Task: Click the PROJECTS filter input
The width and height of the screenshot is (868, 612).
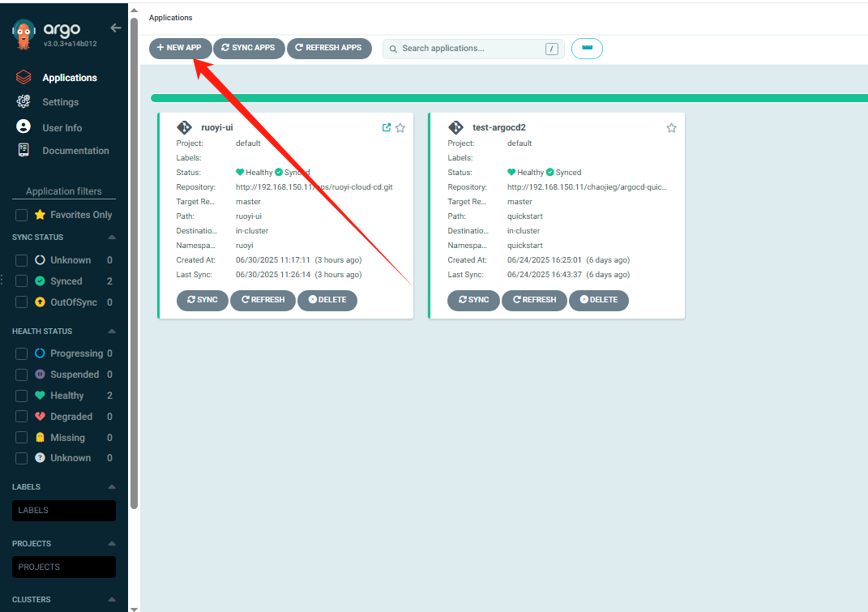Action: [64, 567]
